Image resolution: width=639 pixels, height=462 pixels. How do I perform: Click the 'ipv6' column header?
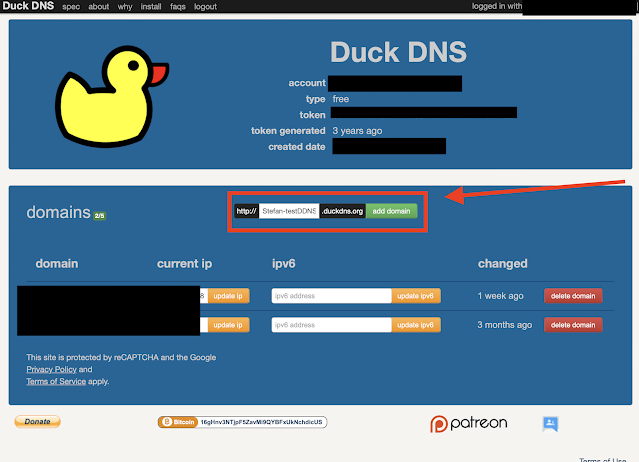tap(284, 264)
